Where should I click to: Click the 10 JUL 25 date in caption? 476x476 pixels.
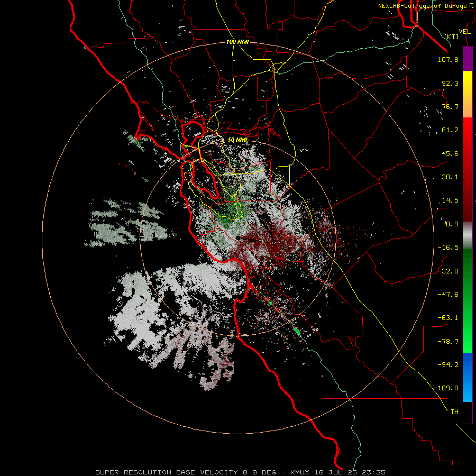(336, 472)
